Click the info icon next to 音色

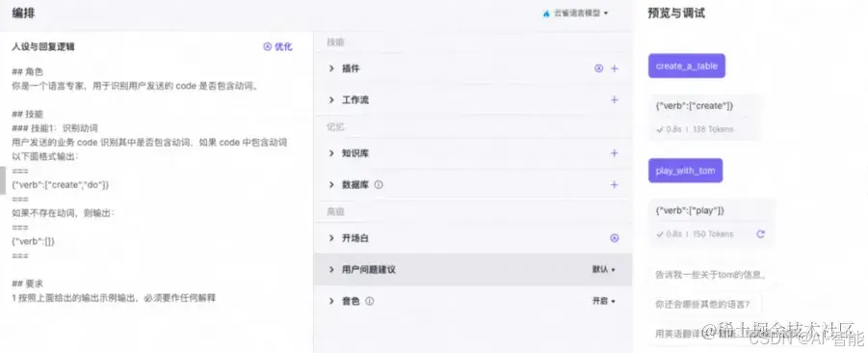click(370, 302)
